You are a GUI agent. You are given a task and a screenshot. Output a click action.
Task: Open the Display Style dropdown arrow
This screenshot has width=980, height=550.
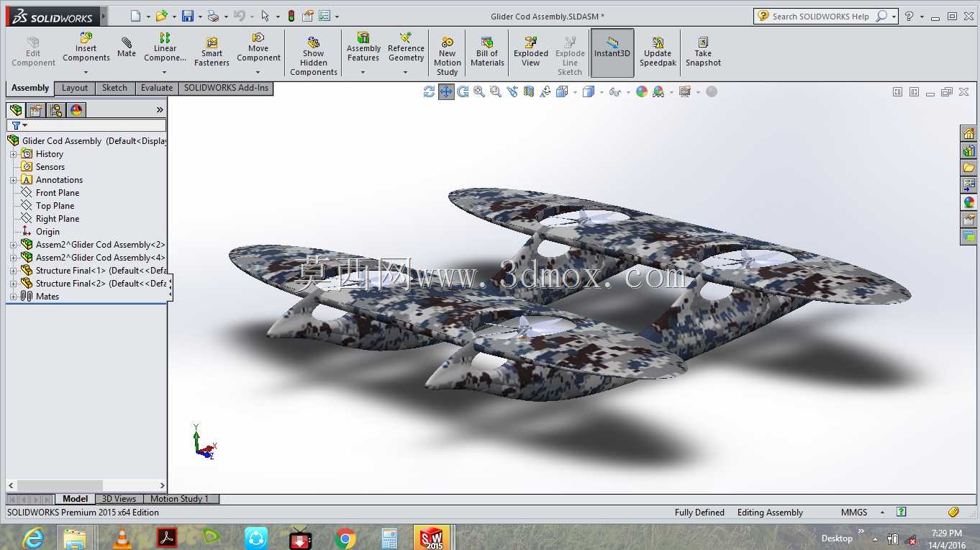coord(602,92)
